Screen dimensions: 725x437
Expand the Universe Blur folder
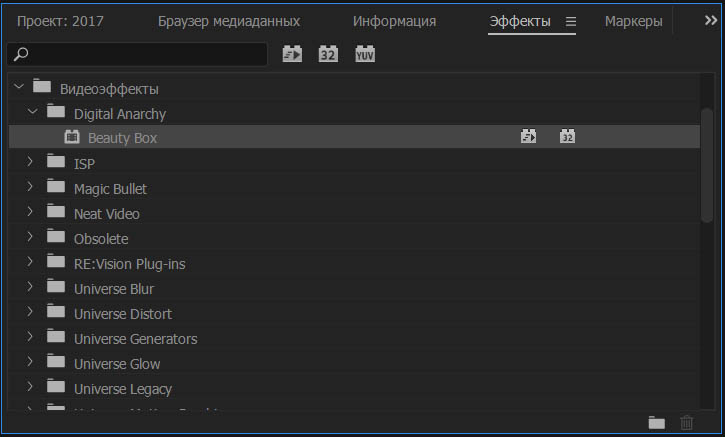point(30,286)
